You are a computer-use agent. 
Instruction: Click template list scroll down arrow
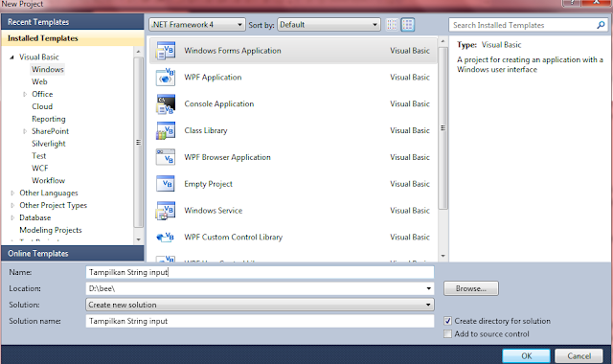click(x=443, y=256)
